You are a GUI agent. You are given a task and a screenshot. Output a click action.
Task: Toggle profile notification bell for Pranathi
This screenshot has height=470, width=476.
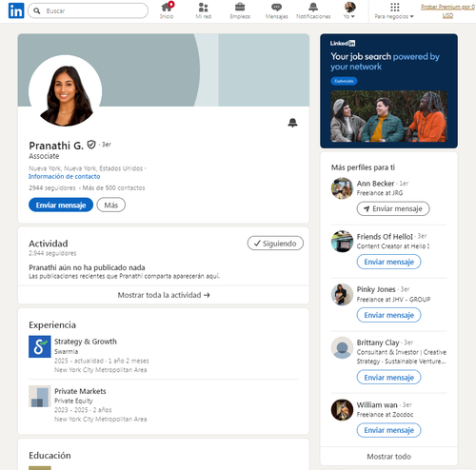point(292,123)
